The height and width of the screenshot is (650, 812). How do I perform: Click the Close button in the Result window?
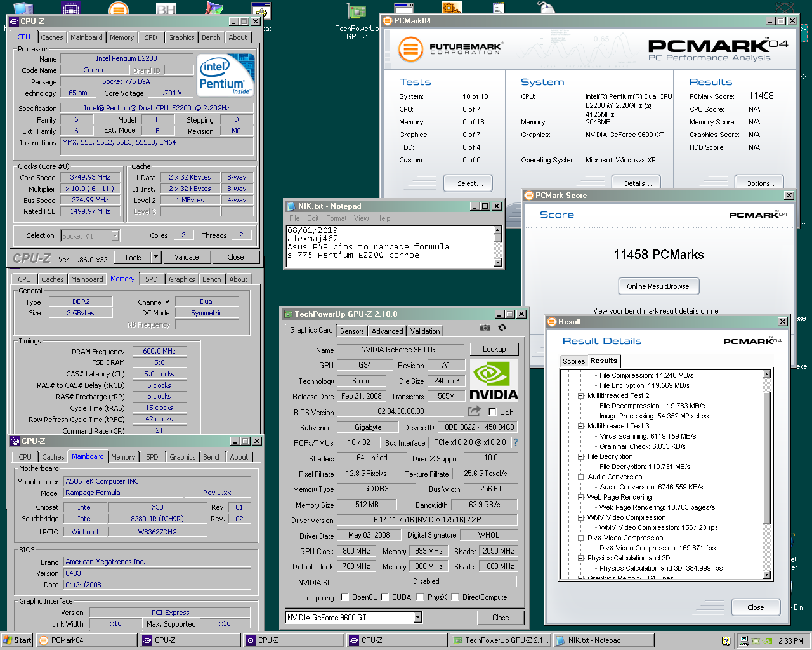(756, 607)
